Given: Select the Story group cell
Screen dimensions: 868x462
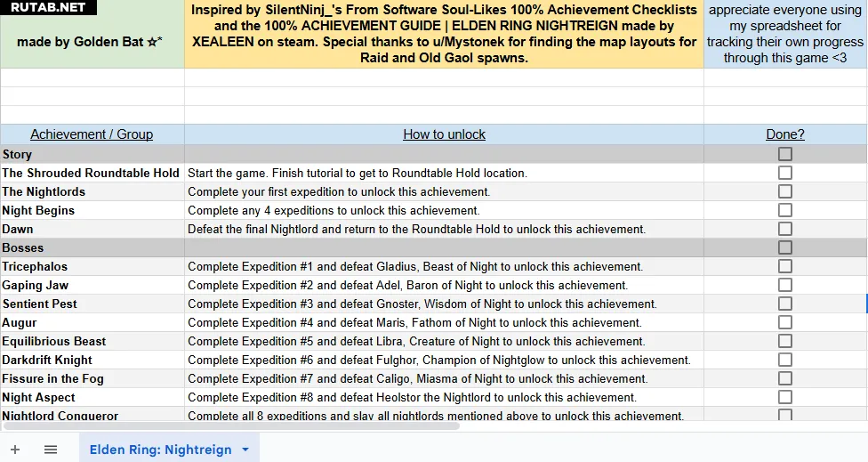Looking at the screenshot, I should click(x=92, y=155).
